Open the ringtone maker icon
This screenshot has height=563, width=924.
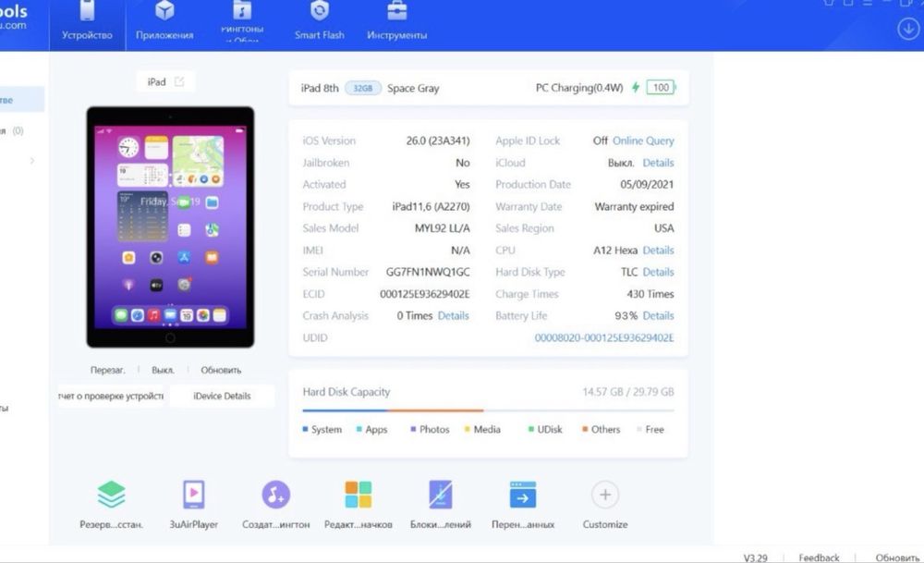[275, 494]
